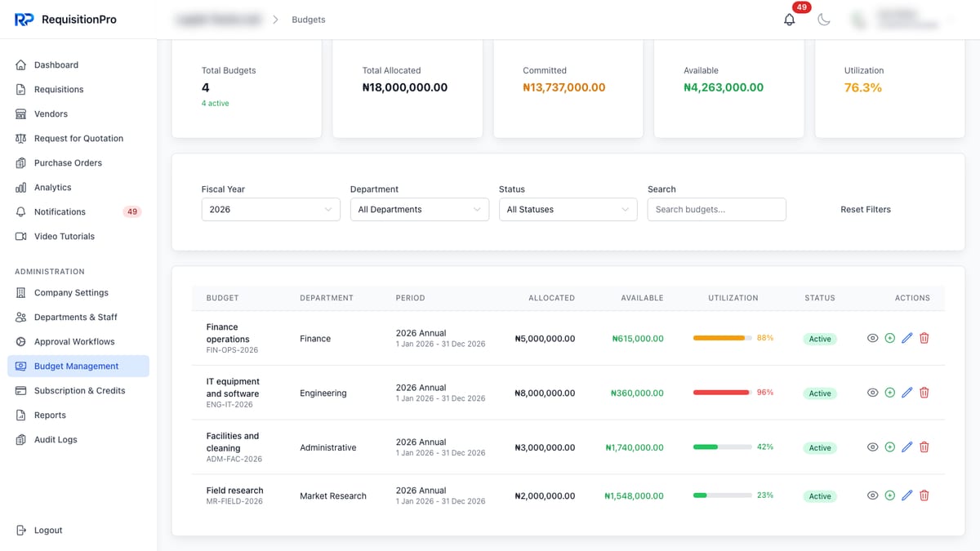
Task: View Field research budget eye icon
Action: pyautogui.click(x=872, y=495)
